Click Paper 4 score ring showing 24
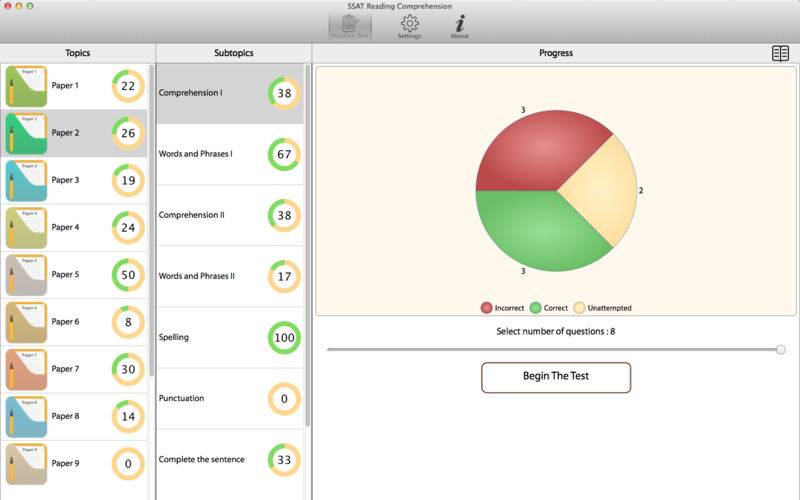The width and height of the screenshot is (800, 500). [128, 228]
